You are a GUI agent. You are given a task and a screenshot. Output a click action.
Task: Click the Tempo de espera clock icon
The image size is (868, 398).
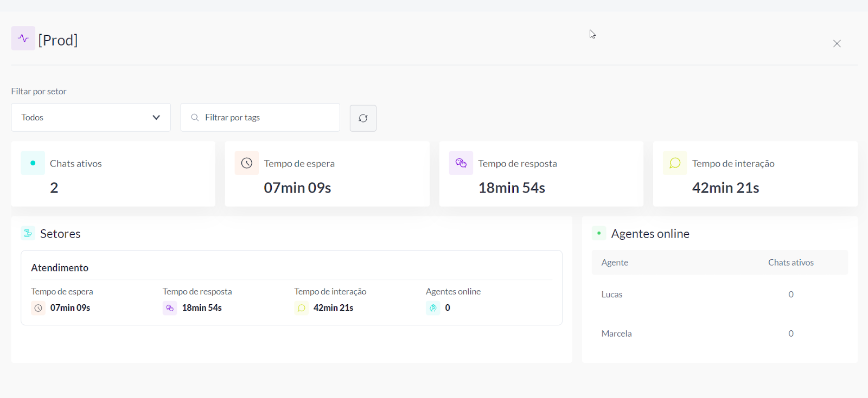click(x=247, y=163)
